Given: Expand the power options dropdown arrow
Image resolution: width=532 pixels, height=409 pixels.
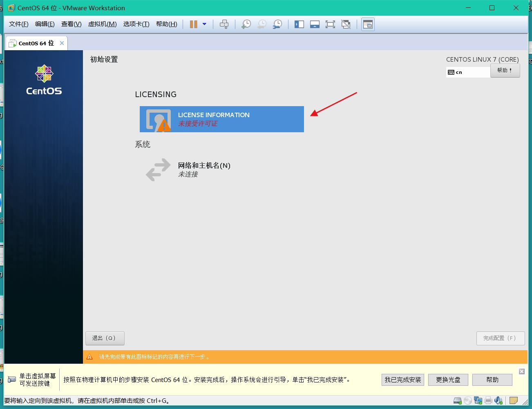Looking at the screenshot, I should tap(204, 24).
